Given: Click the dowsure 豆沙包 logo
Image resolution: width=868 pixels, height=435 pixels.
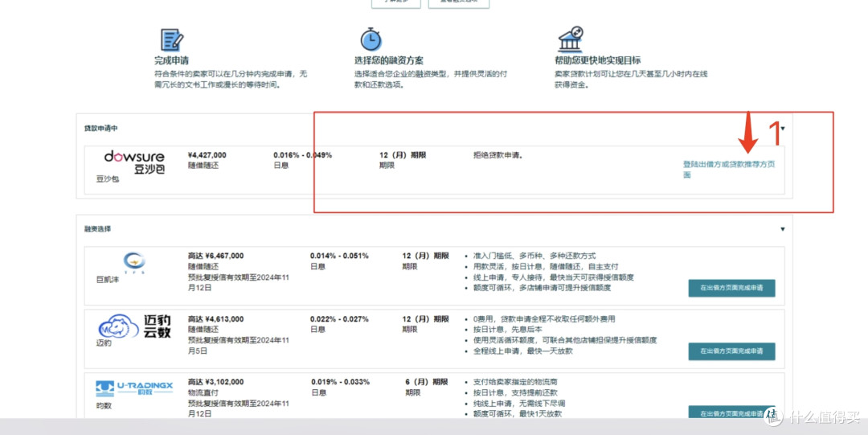Looking at the screenshot, I should [134, 162].
